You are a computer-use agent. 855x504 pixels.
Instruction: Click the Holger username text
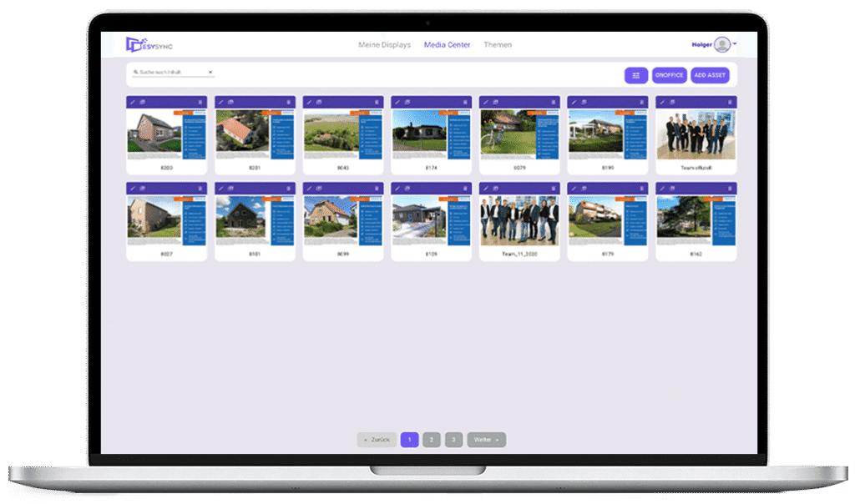click(x=701, y=45)
